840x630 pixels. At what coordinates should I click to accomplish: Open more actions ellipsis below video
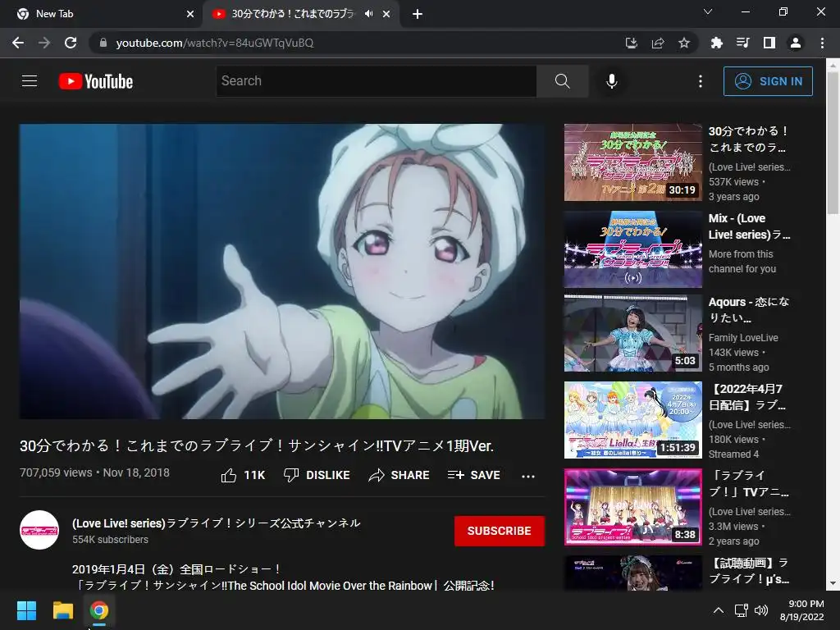[x=528, y=476]
